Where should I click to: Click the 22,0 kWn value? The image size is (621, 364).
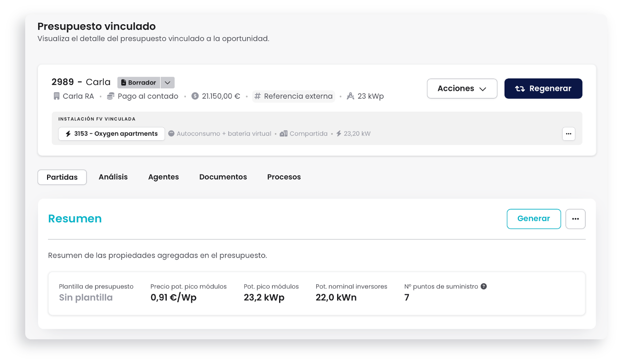(x=336, y=298)
